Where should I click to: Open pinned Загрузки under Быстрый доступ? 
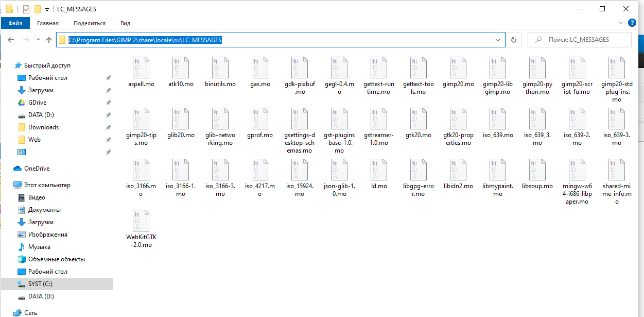pyautogui.click(x=41, y=90)
